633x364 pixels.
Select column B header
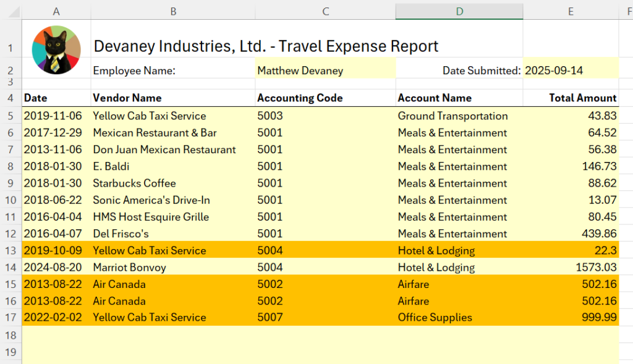click(173, 11)
